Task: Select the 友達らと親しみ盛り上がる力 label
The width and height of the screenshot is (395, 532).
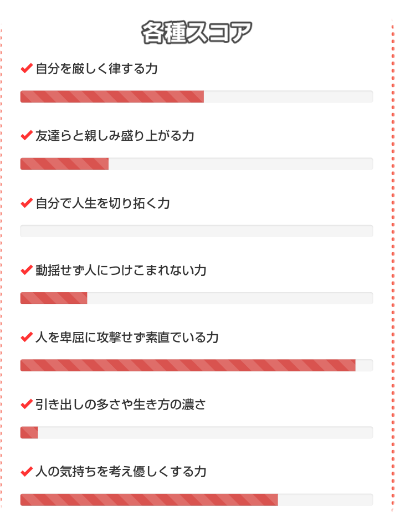Action: (x=115, y=136)
